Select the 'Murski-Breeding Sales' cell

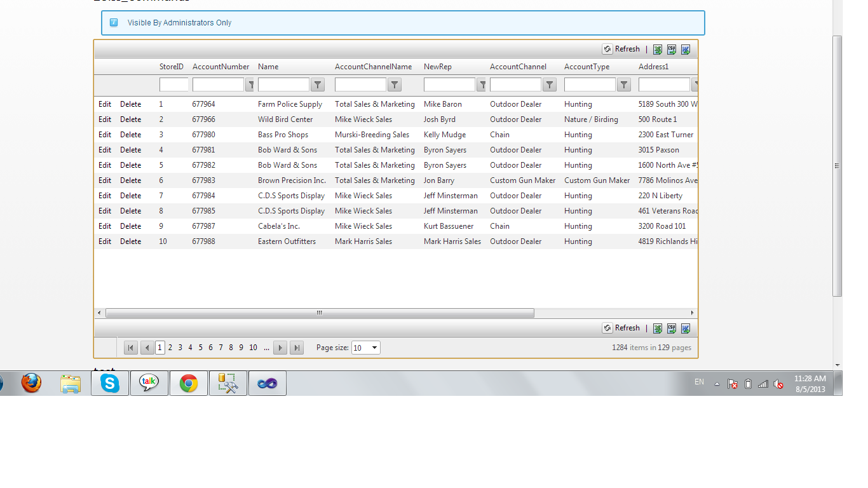point(372,135)
